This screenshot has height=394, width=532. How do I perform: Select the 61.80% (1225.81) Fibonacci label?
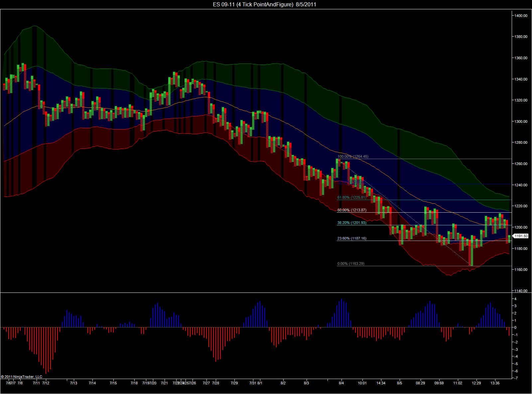point(352,197)
